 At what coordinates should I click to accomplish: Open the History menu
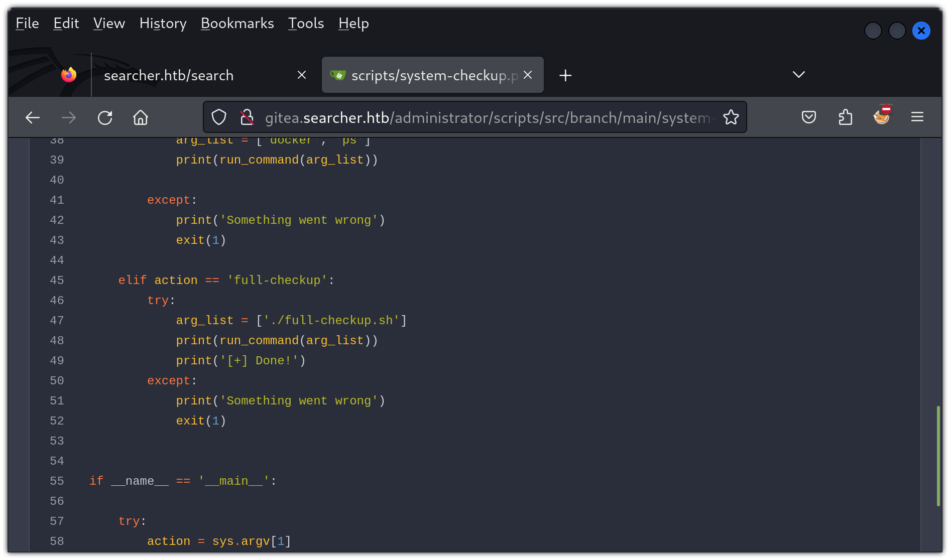click(x=163, y=23)
